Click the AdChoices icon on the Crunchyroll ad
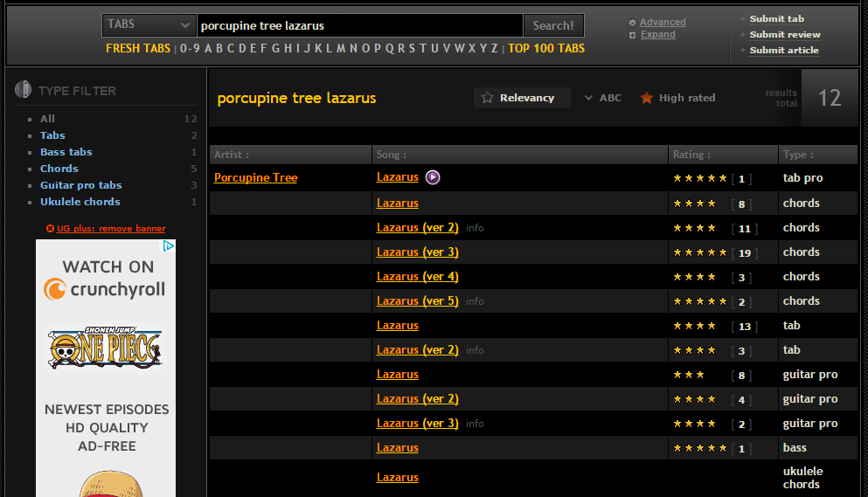Image resolution: width=868 pixels, height=497 pixels. [169, 245]
